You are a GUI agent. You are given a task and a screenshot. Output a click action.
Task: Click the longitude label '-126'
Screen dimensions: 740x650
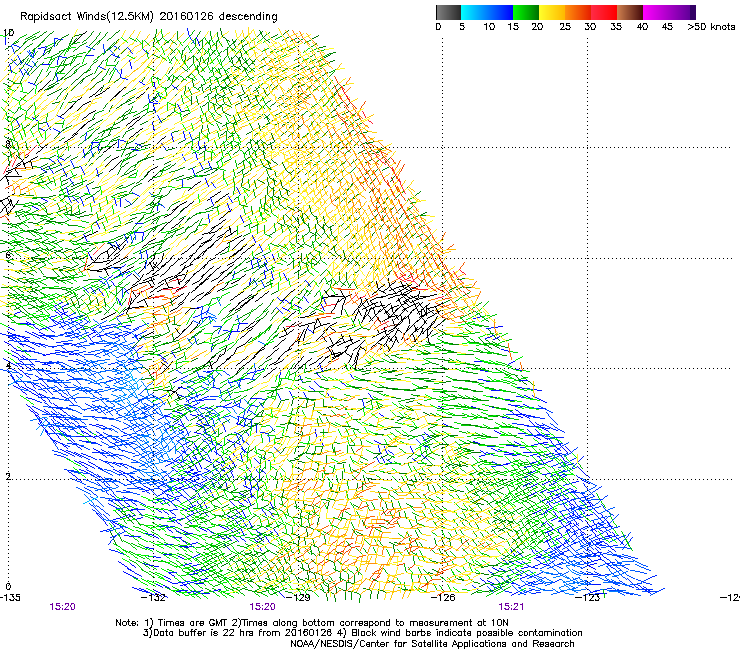[443, 598]
